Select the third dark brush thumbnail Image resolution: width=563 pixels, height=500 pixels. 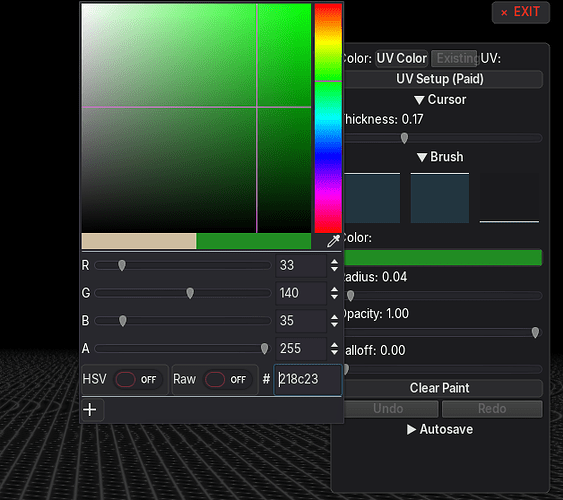click(x=509, y=198)
